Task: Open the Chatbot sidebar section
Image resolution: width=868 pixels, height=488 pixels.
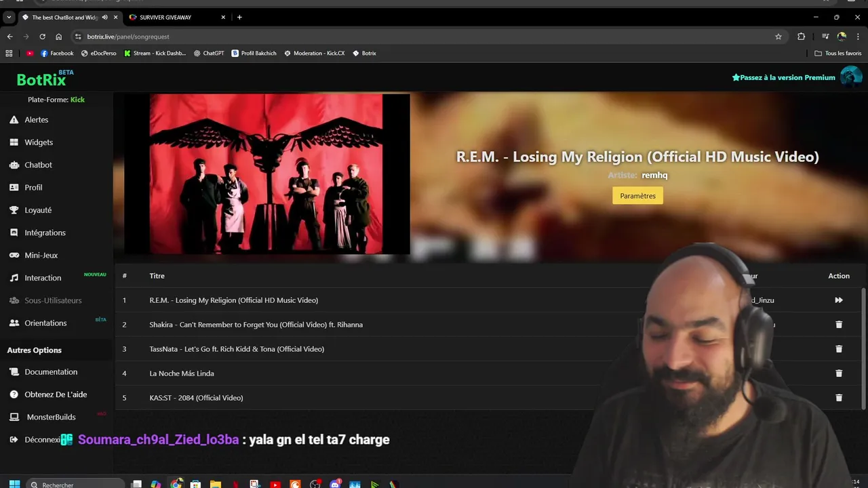Action: [x=38, y=165]
